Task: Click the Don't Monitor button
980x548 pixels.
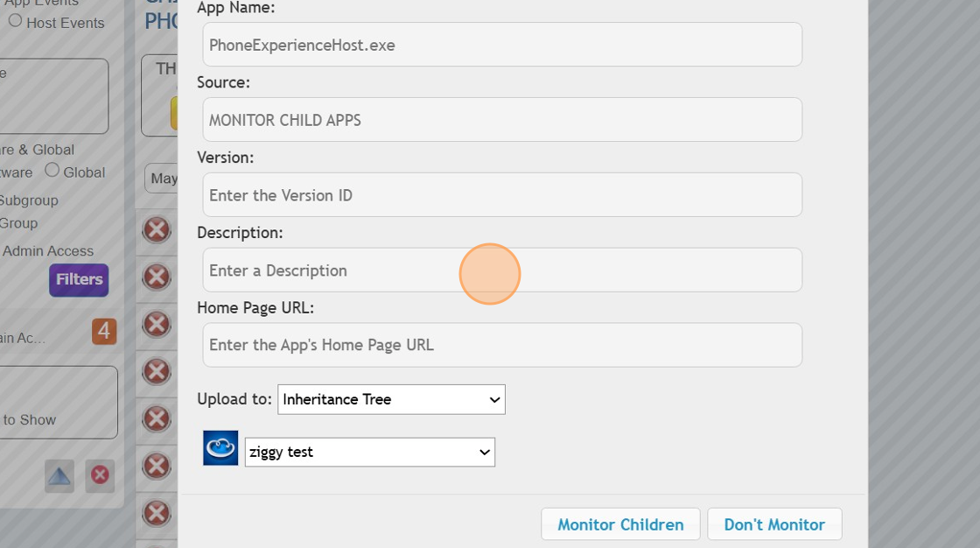Action: click(775, 523)
